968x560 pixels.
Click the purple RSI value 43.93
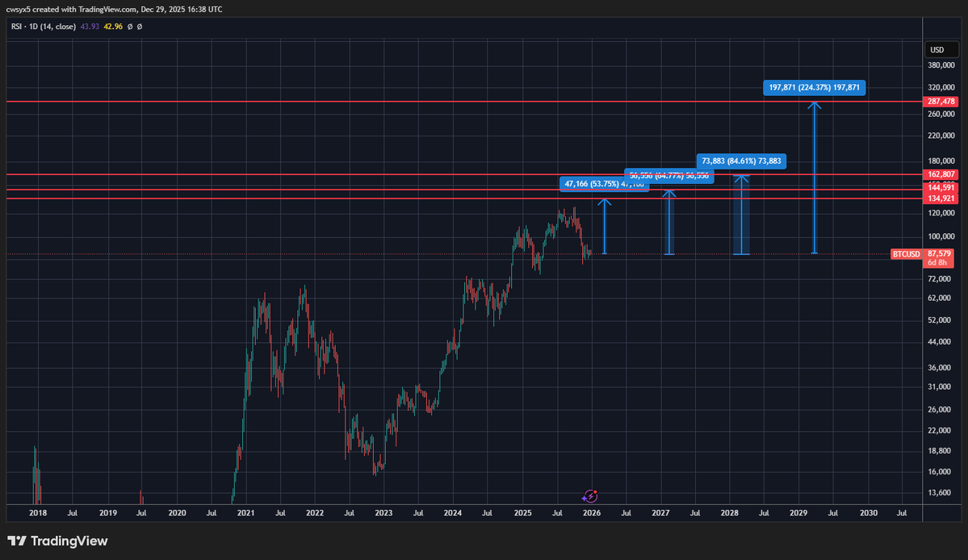(x=90, y=27)
